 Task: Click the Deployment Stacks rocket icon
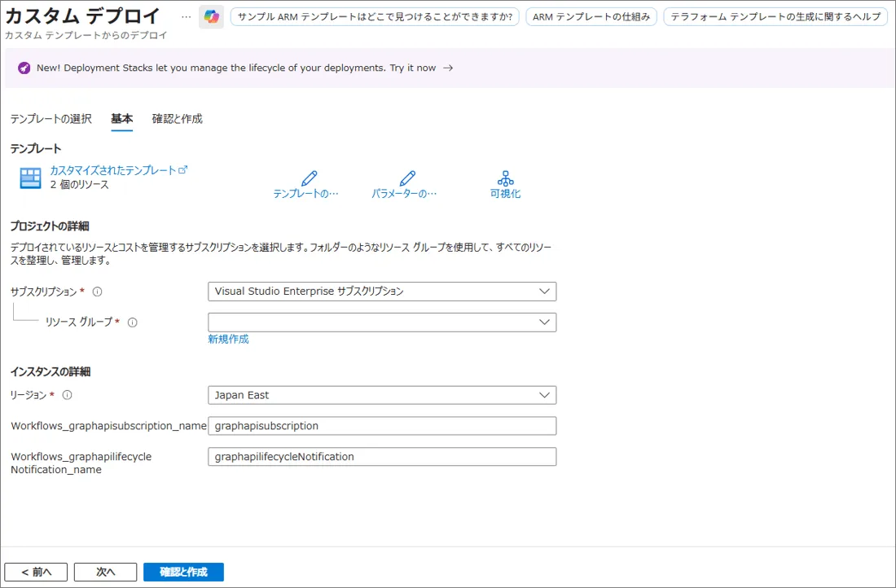click(x=24, y=68)
